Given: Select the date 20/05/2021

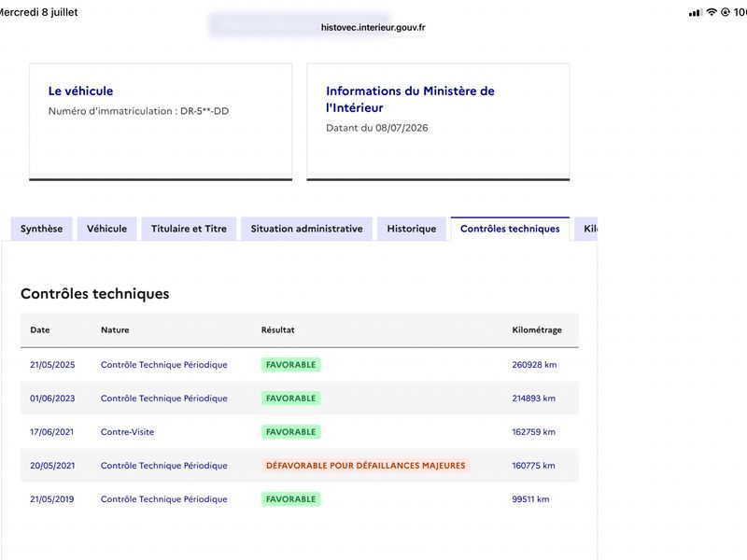Looking at the screenshot, I should point(52,466).
